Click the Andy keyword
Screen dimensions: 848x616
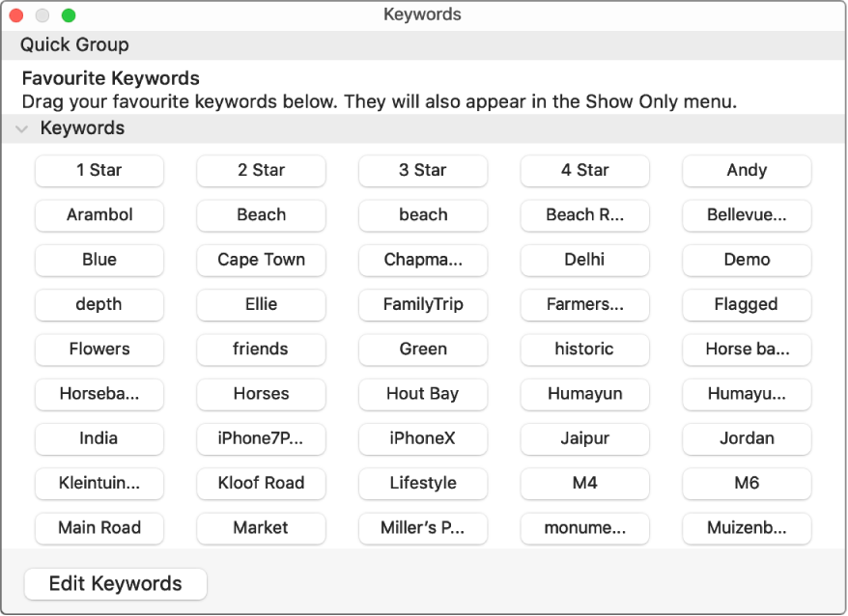[746, 171]
